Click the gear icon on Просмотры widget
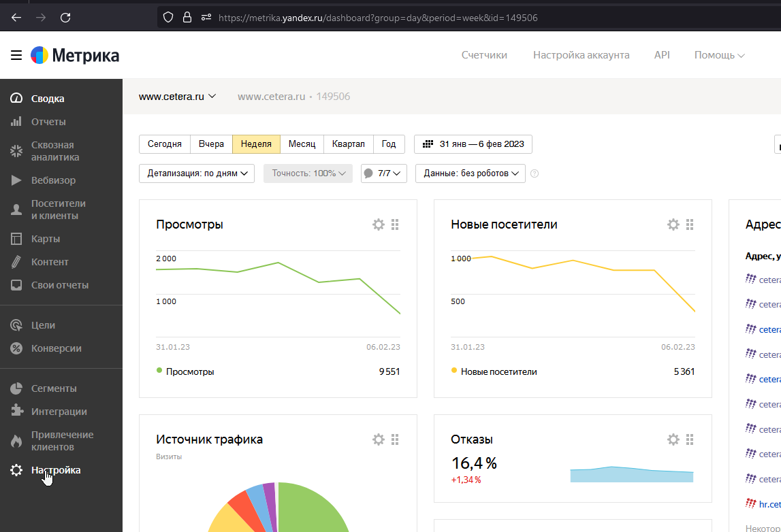This screenshot has width=781, height=532. coord(379,225)
